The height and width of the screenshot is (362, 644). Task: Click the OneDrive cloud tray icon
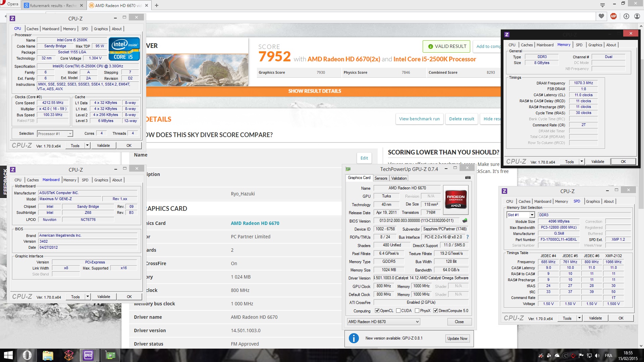click(557, 356)
